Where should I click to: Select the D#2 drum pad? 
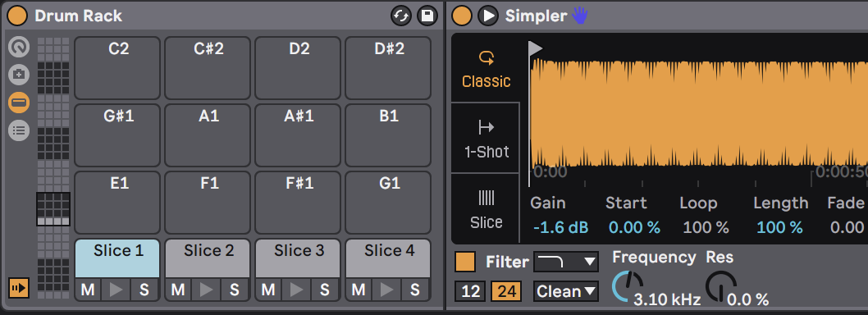(x=388, y=68)
